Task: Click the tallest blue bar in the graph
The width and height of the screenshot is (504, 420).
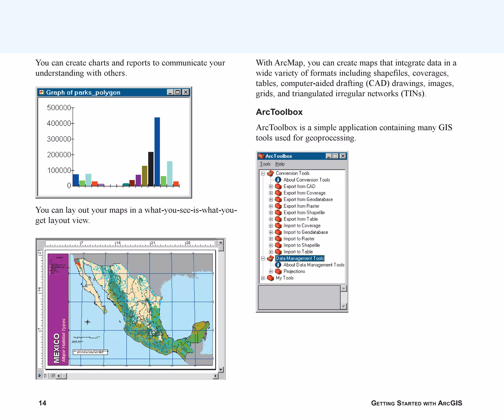Action: coord(157,152)
